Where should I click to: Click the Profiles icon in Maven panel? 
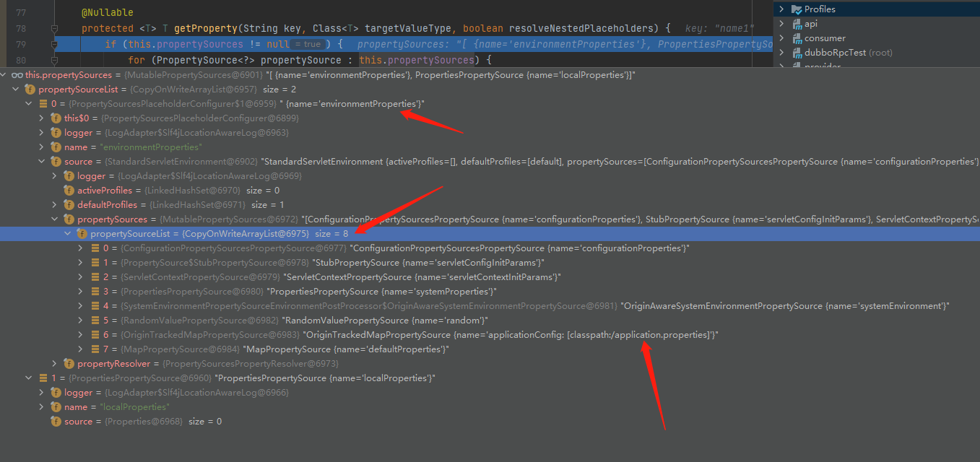pyautogui.click(x=797, y=9)
